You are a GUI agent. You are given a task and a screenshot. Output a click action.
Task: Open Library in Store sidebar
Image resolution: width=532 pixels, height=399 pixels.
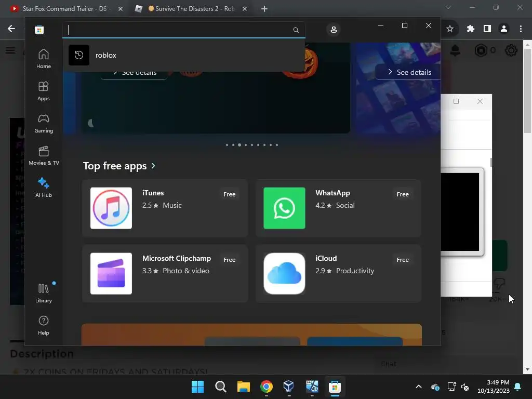44,293
